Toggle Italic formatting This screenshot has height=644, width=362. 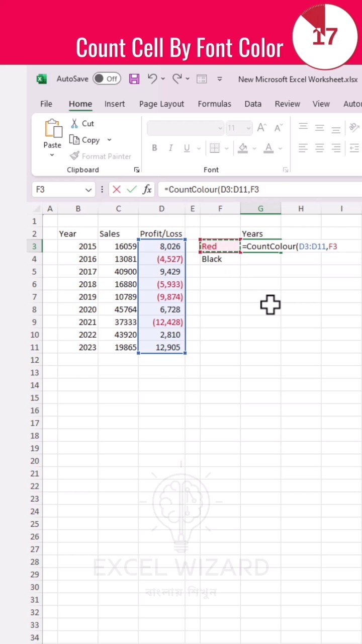(x=170, y=148)
